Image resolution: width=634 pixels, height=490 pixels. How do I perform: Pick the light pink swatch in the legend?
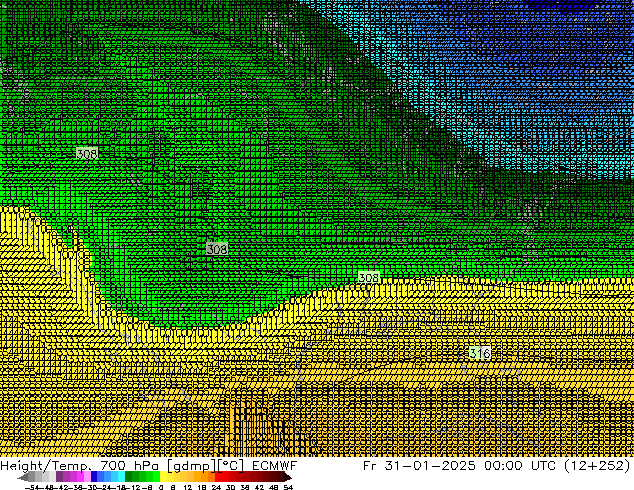[87, 477]
